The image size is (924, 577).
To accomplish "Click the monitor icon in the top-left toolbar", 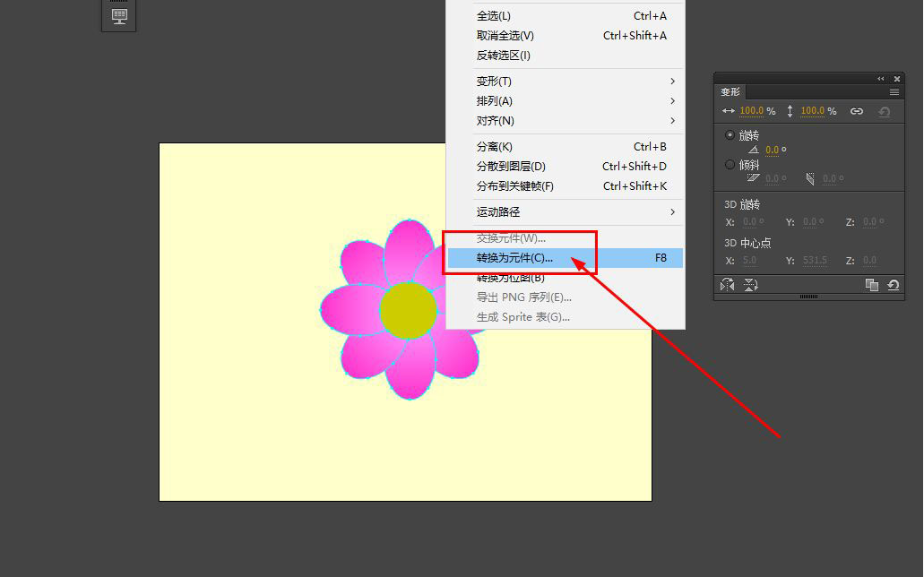I will [118, 15].
